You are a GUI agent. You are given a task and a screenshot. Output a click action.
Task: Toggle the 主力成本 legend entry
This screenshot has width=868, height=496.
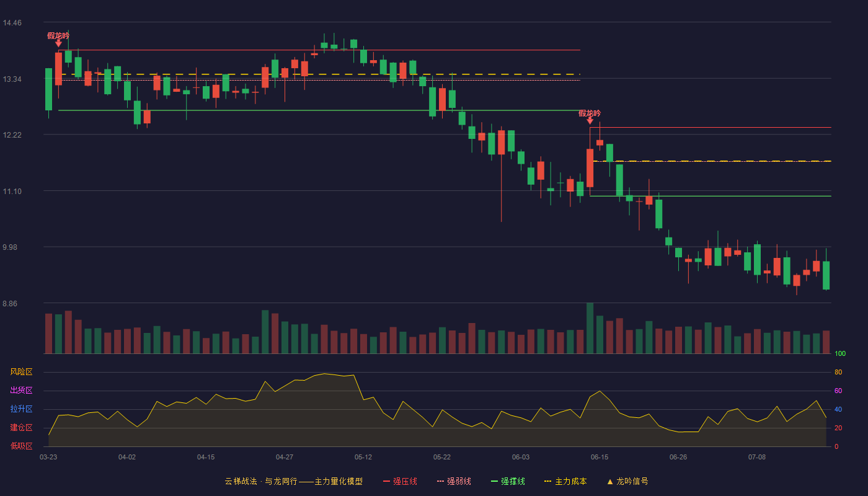click(565, 481)
